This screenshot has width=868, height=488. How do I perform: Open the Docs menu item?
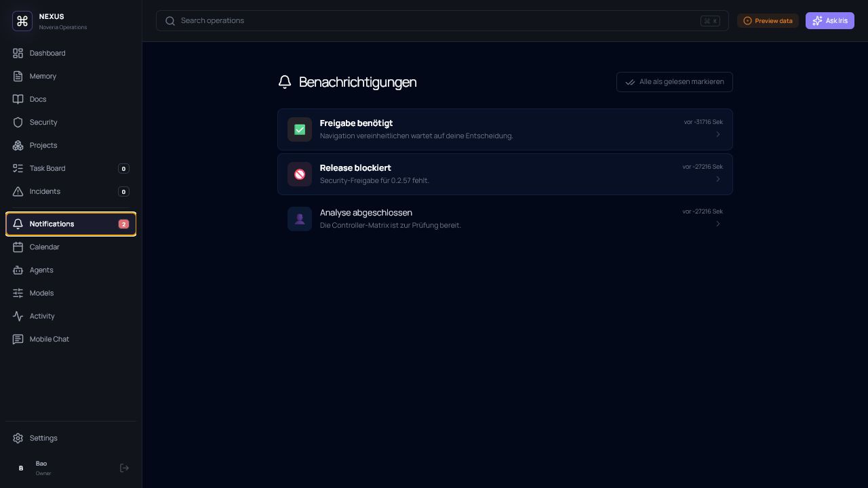[71, 99]
